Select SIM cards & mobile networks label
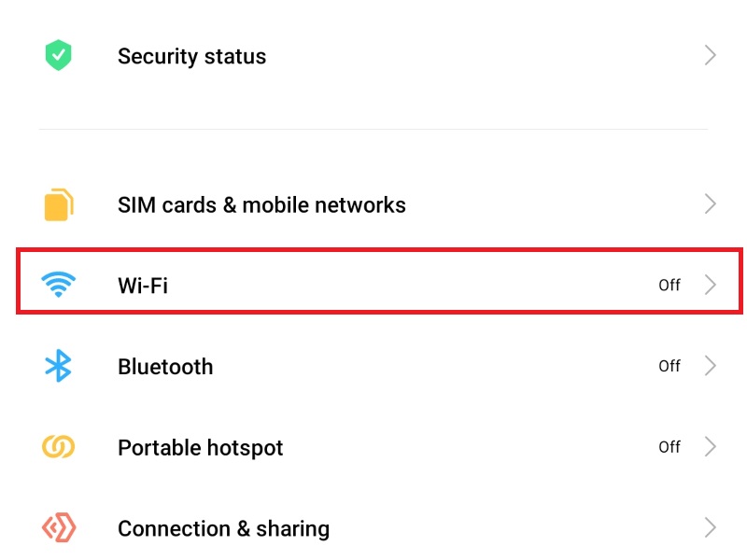Viewport: 747px width, 560px height. click(x=261, y=204)
